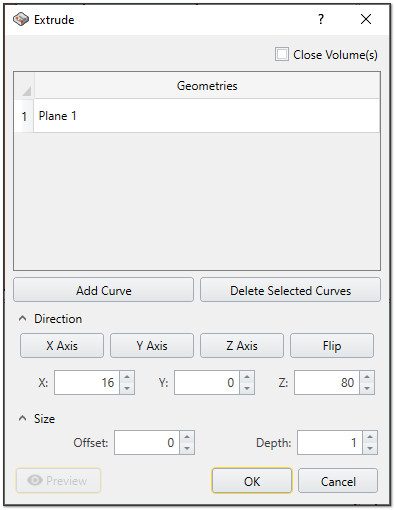
Task: Click the Depth value field
Action: (x=330, y=443)
